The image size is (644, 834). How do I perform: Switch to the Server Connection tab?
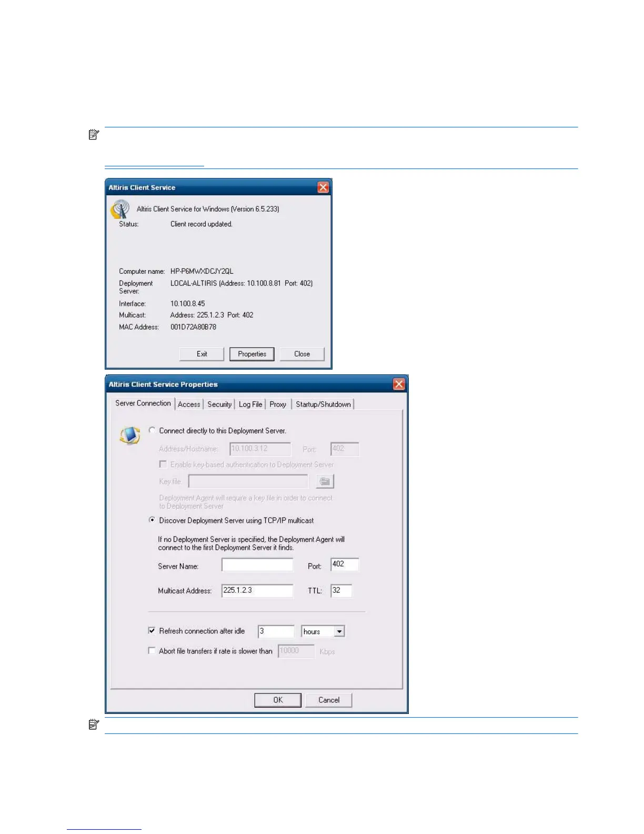(x=143, y=403)
